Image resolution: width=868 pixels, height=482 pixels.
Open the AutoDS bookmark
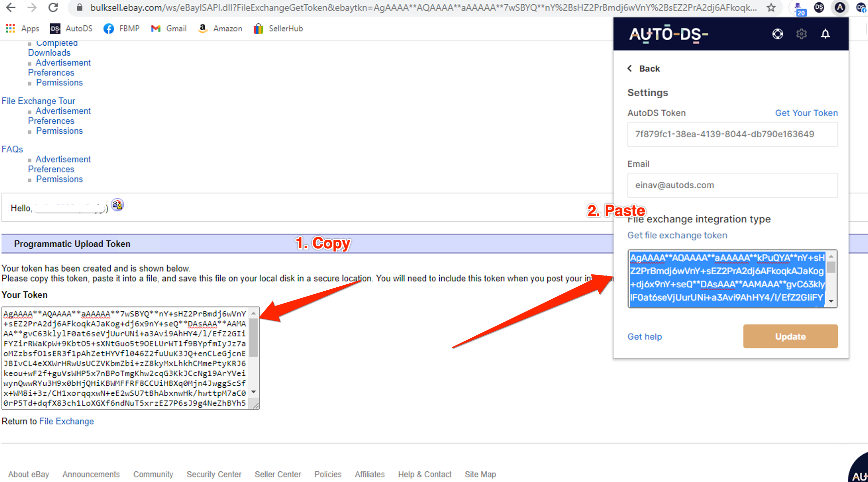pos(71,28)
